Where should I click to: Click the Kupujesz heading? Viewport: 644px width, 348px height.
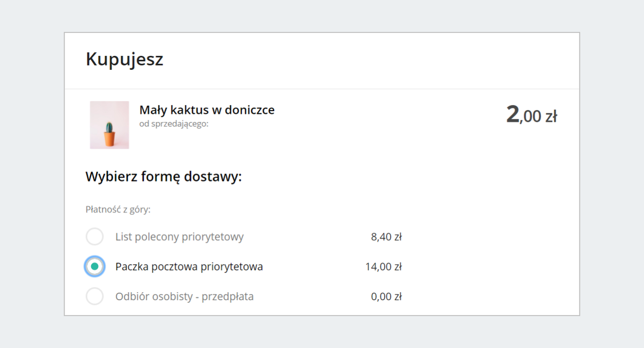click(x=125, y=60)
